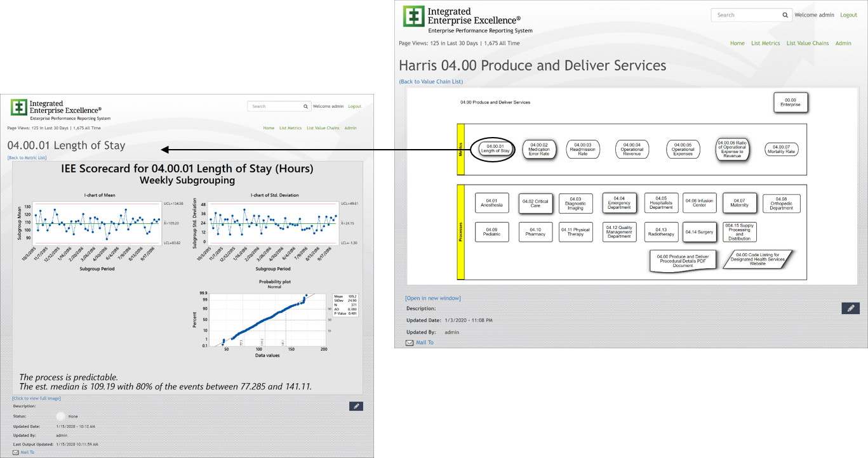868x458 pixels.
Task: Click the search magnifier icon on the Length of Stay page
Action: tap(305, 107)
